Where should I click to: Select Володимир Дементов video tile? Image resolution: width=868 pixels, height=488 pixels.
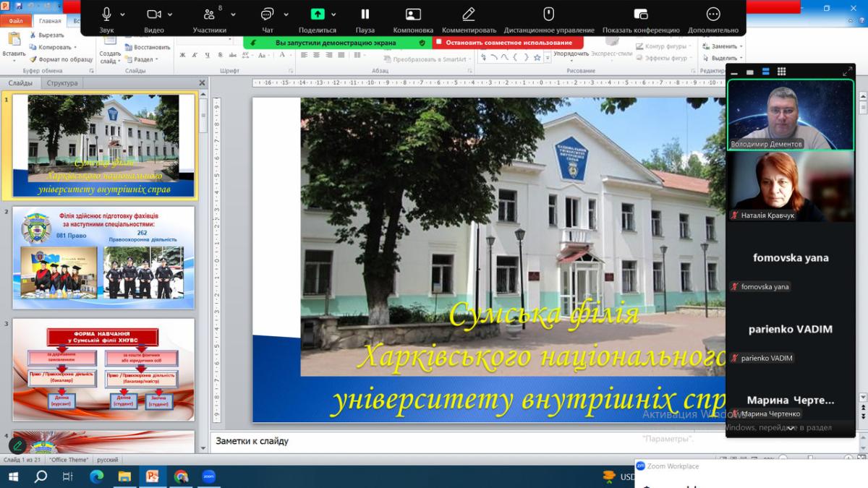pyautogui.click(x=791, y=115)
